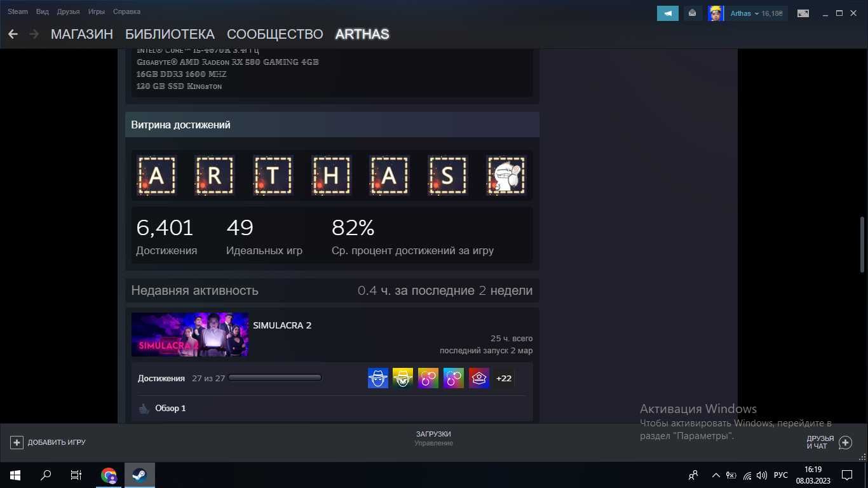Screen dimensions: 868x488
Task: Click the 49 Идеальных игр stat
Action: click(x=264, y=236)
